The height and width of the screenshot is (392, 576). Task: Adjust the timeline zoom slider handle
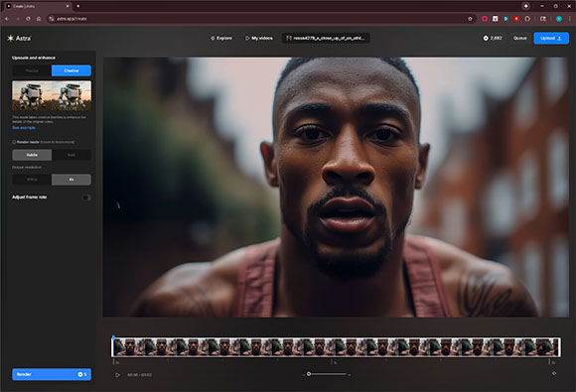(x=309, y=374)
